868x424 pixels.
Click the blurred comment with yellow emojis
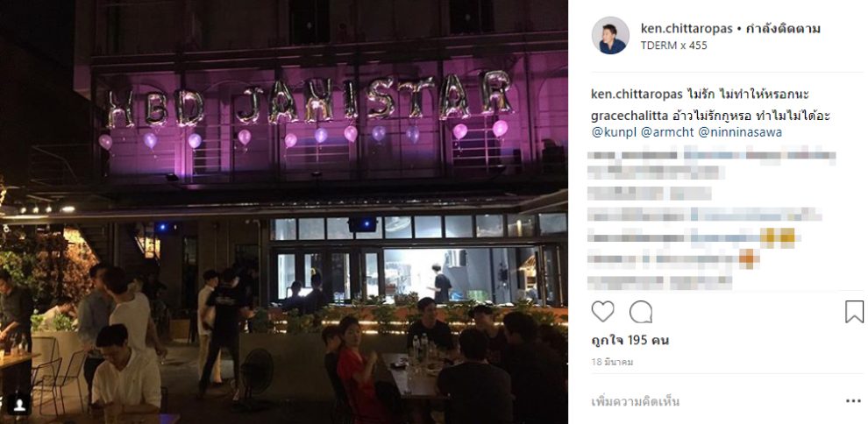692,237
